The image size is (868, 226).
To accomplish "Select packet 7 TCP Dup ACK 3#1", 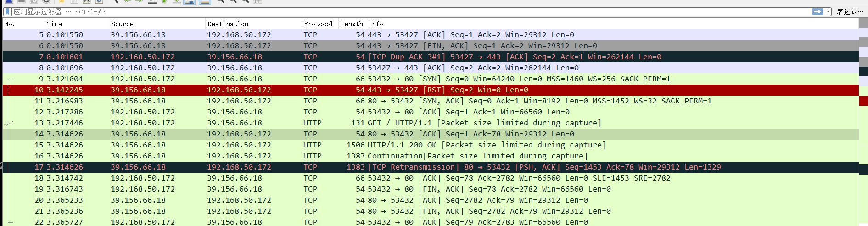I will click(431, 57).
